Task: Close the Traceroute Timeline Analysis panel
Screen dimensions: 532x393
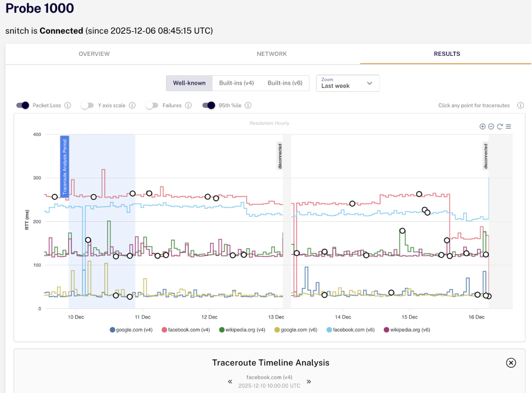Action: pos(511,362)
